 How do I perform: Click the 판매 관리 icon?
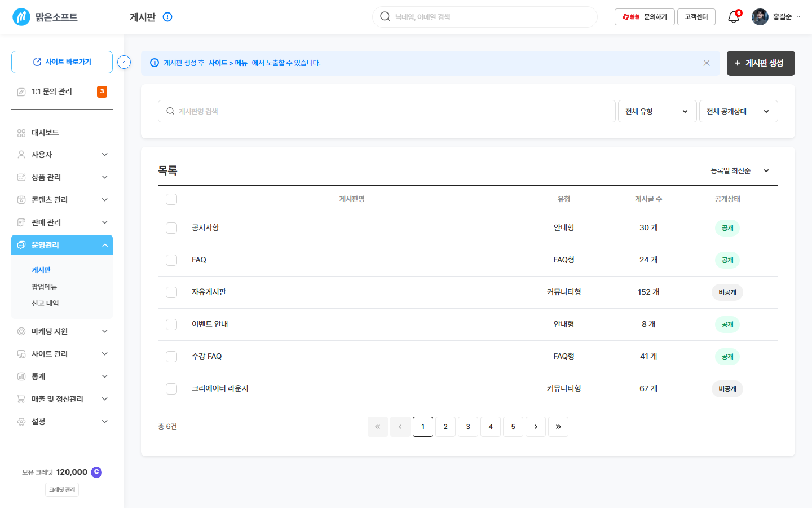(x=21, y=222)
